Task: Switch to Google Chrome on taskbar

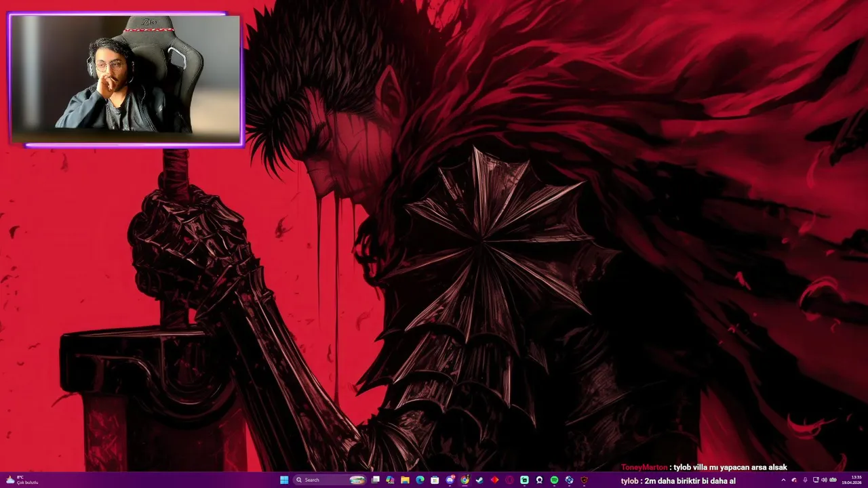Action: tap(465, 480)
